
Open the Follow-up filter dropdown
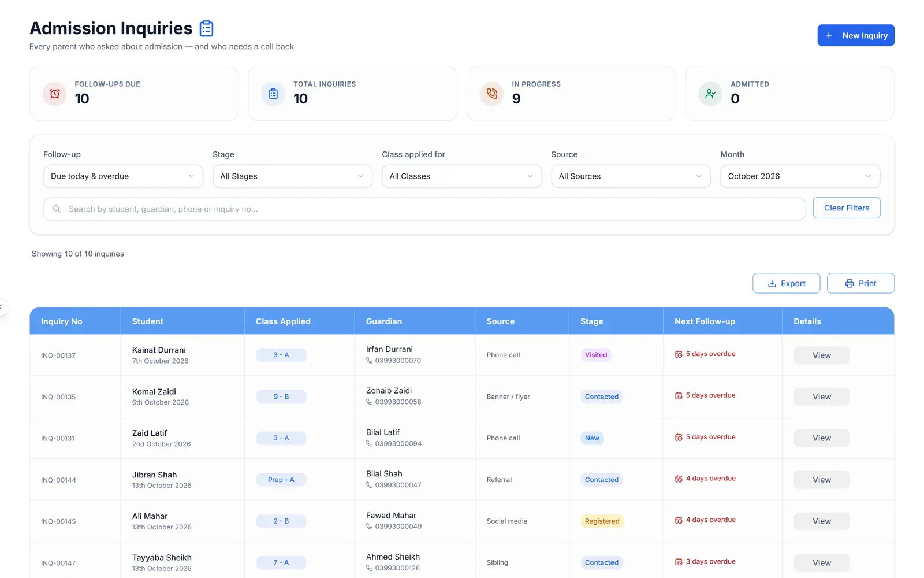pos(123,176)
